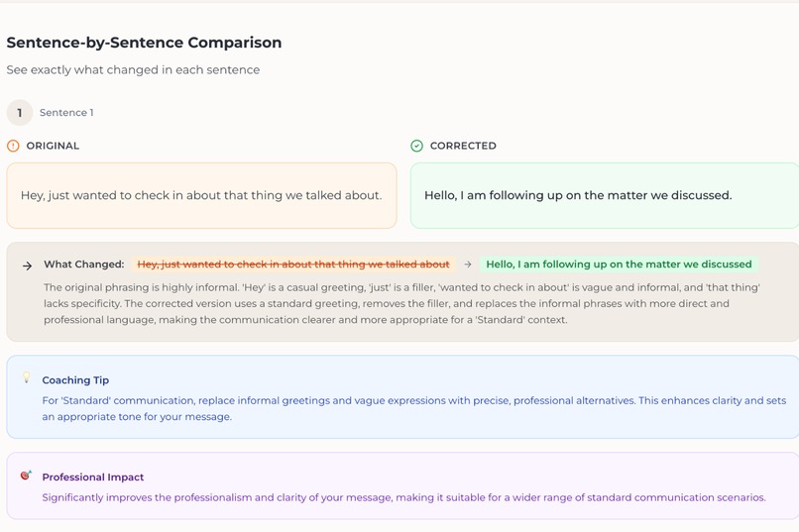Click the orange warning icon beside ORIGINAL

click(13, 146)
